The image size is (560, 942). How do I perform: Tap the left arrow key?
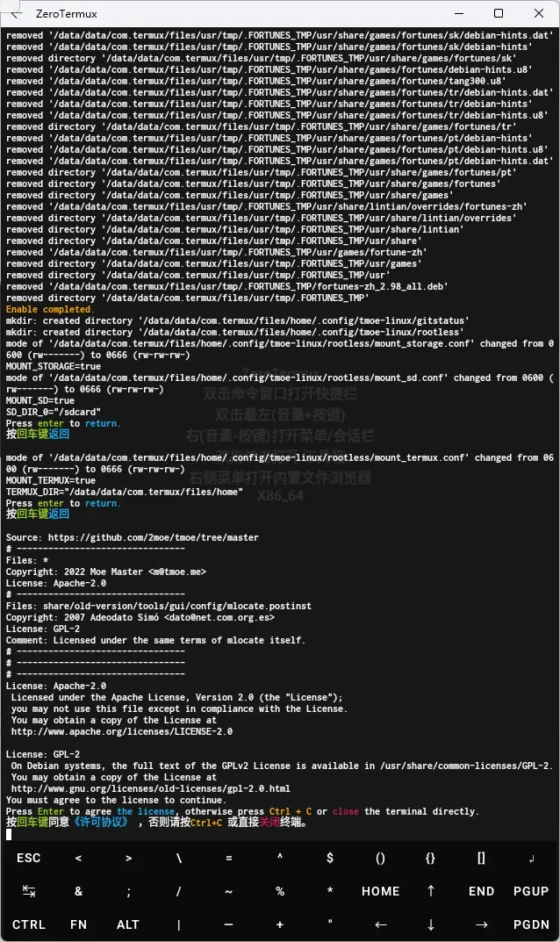tap(380, 924)
